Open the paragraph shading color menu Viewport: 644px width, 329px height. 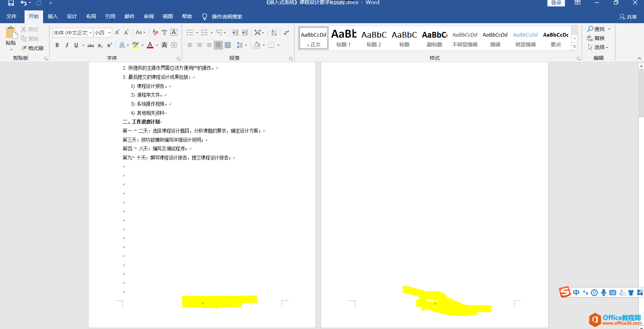(x=264, y=45)
